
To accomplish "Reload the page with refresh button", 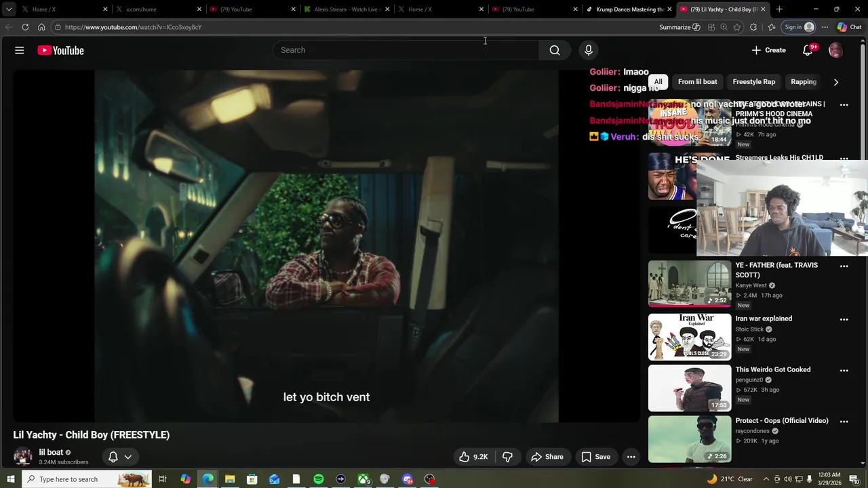I will tap(25, 27).
